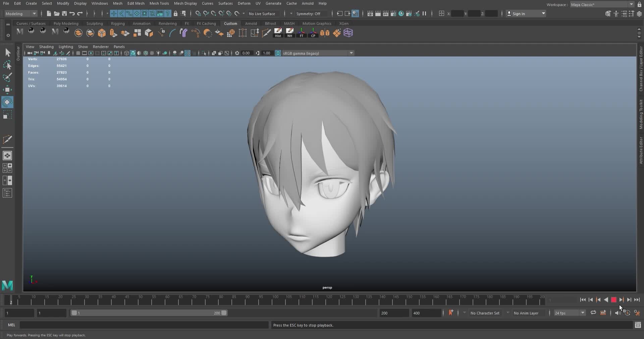Click the Hist shelf icon on the Custom shelf

click(278, 32)
